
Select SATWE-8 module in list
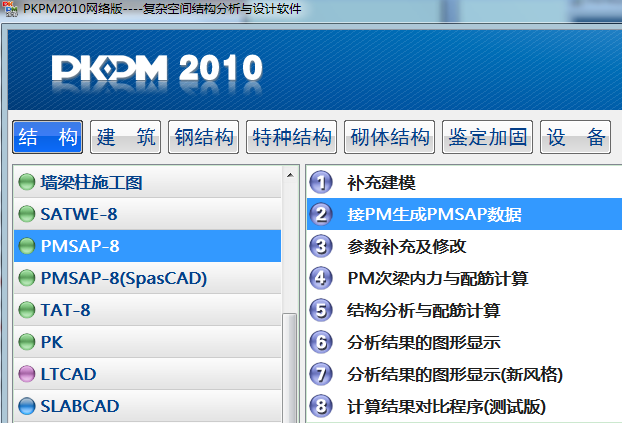[x=148, y=214]
